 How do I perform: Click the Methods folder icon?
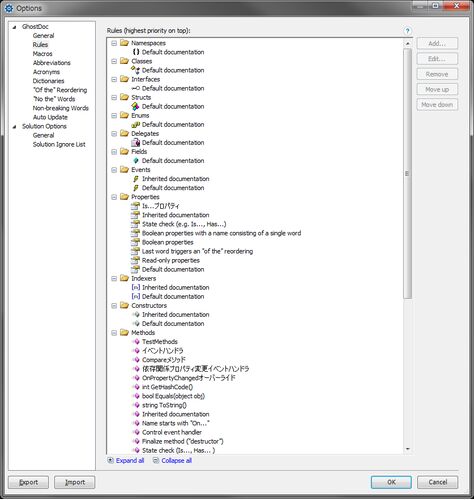pos(124,332)
